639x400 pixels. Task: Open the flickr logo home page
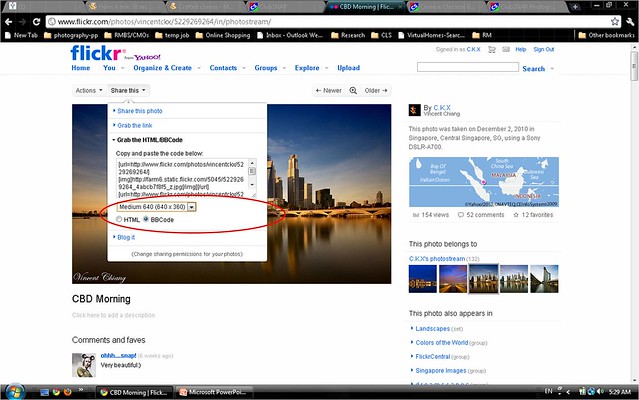click(97, 53)
